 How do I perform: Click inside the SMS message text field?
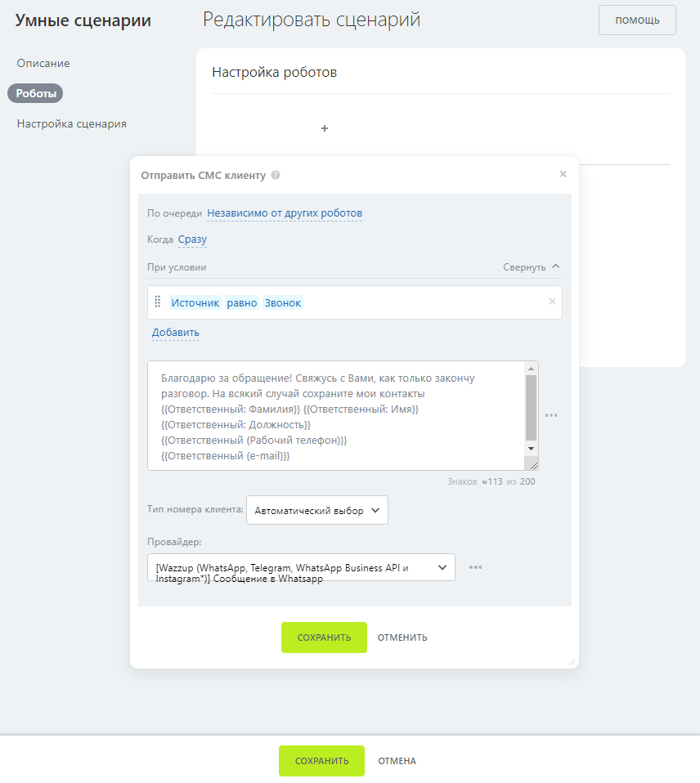click(335, 415)
